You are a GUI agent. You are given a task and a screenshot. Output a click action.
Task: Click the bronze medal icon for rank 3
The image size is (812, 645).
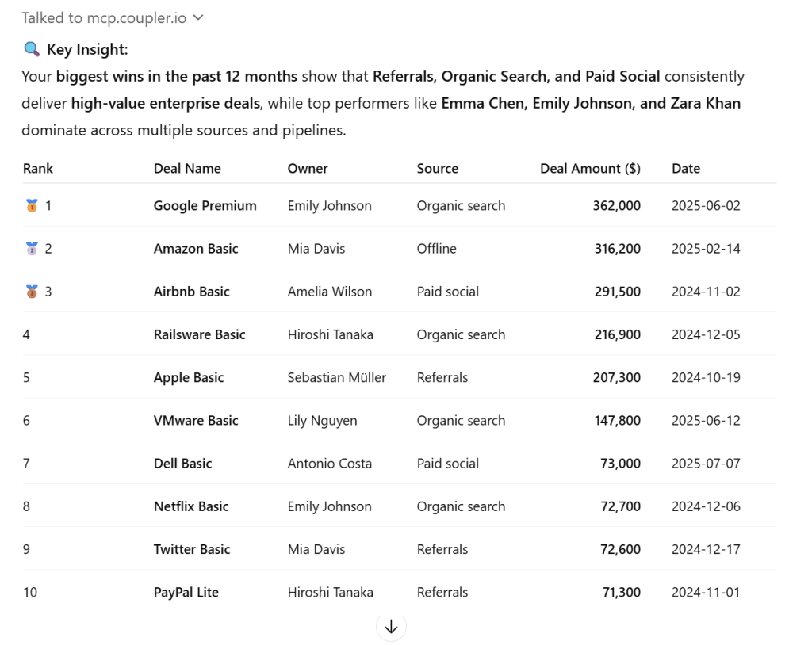point(32,291)
